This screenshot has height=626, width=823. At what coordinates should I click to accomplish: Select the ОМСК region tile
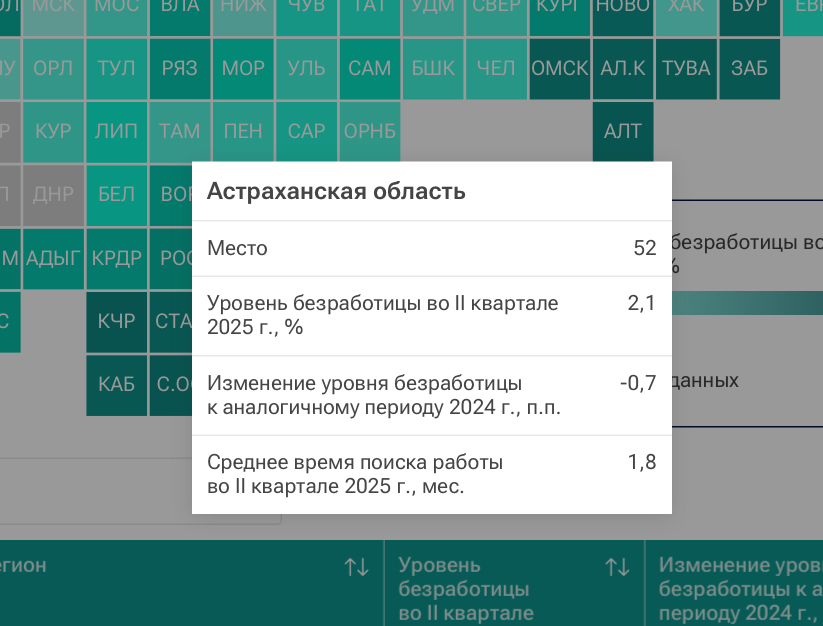(x=559, y=69)
